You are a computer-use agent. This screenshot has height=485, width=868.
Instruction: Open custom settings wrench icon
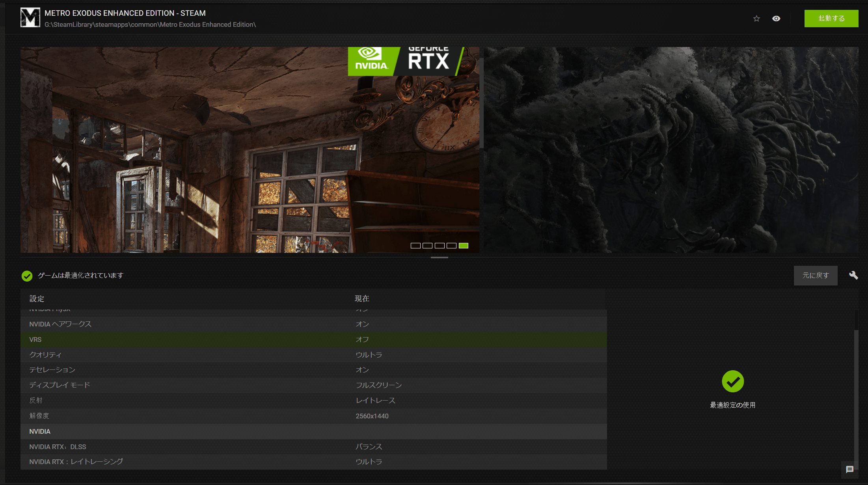[x=853, y=275]
